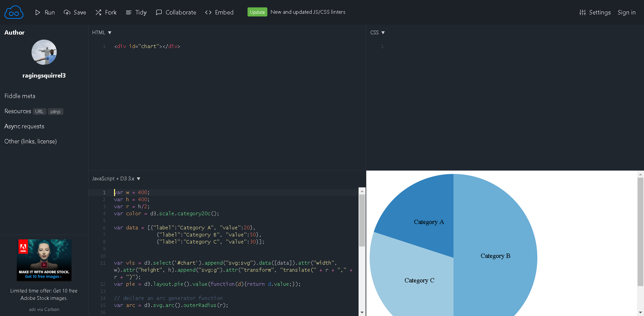Start a Collaborate session
This screenshot has width=644, height=316.
click(x=176, y=12)
